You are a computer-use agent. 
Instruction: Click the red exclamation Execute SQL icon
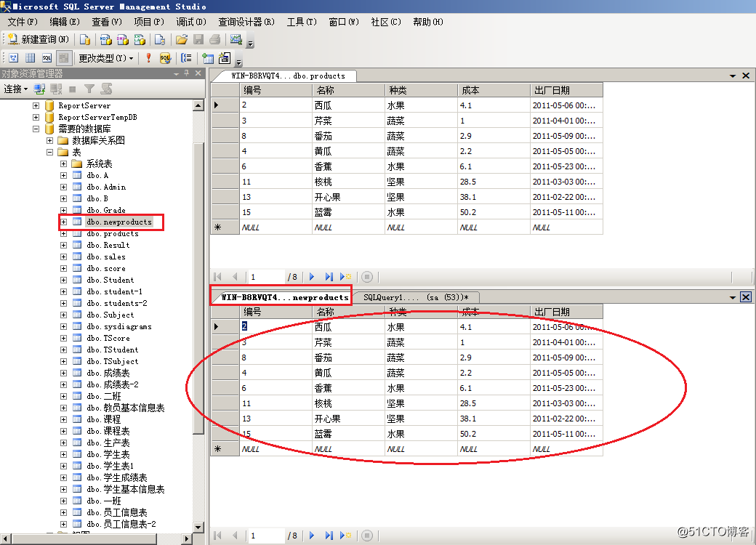click(148, 58)
